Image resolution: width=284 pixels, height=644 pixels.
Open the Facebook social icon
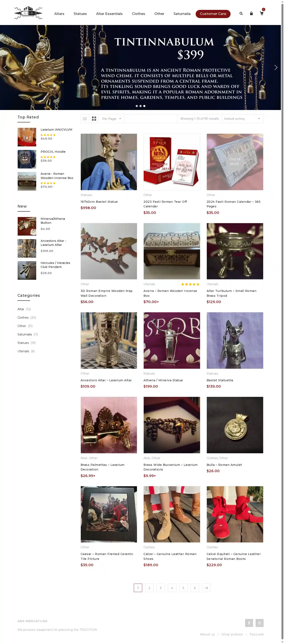pos(249,623)
